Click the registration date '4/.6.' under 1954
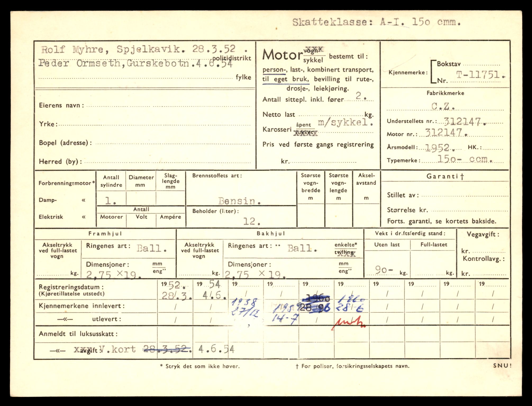 pos(214,295)
